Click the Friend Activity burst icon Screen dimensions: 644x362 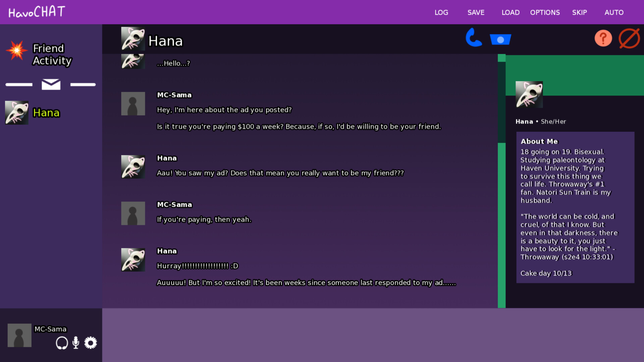(x=16, y=51)
